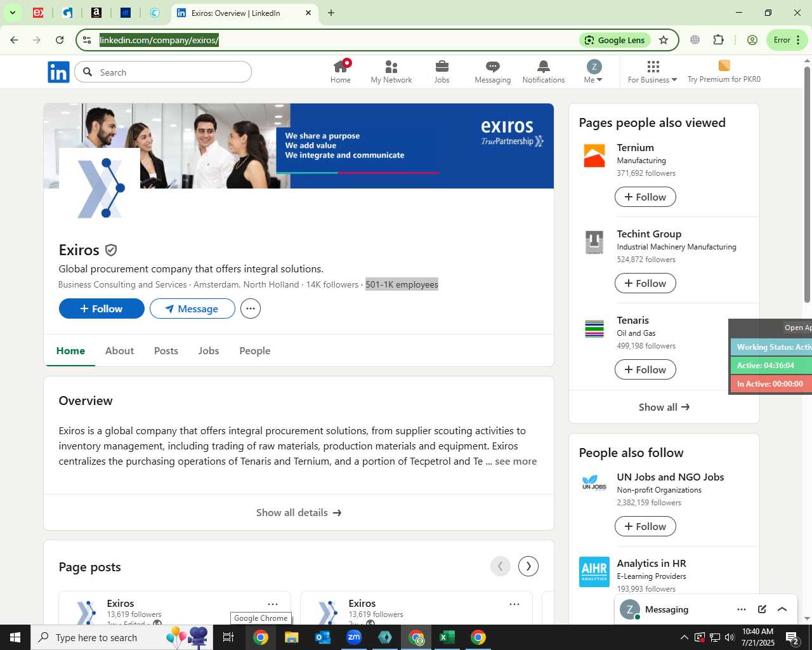
Task: Open the Extensions puzzle icon
Action: 718,40
